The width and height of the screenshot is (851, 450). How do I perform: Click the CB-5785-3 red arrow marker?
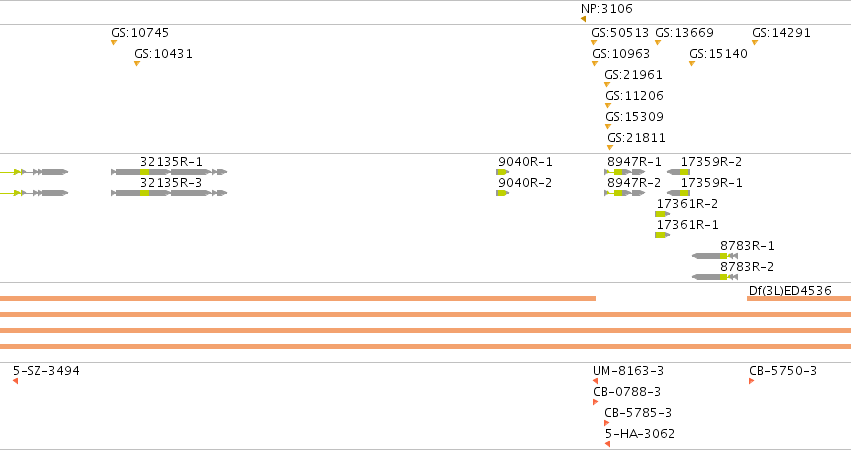(607, 423)
